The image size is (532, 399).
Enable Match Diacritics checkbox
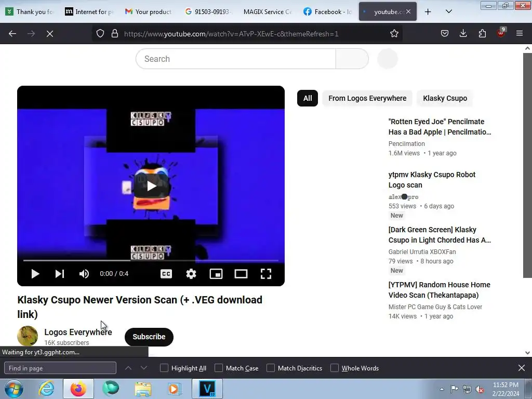click(x=270, y=368)
